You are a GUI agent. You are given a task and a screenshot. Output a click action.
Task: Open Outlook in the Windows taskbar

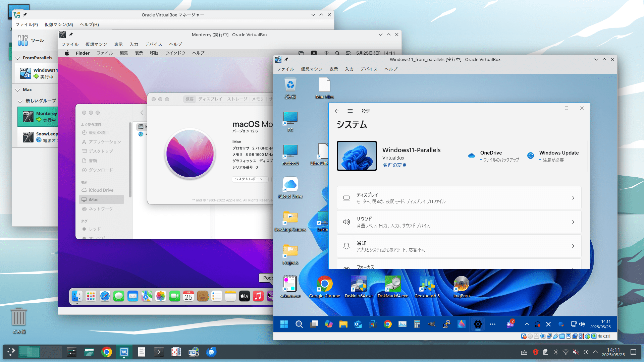coord(358,324)
